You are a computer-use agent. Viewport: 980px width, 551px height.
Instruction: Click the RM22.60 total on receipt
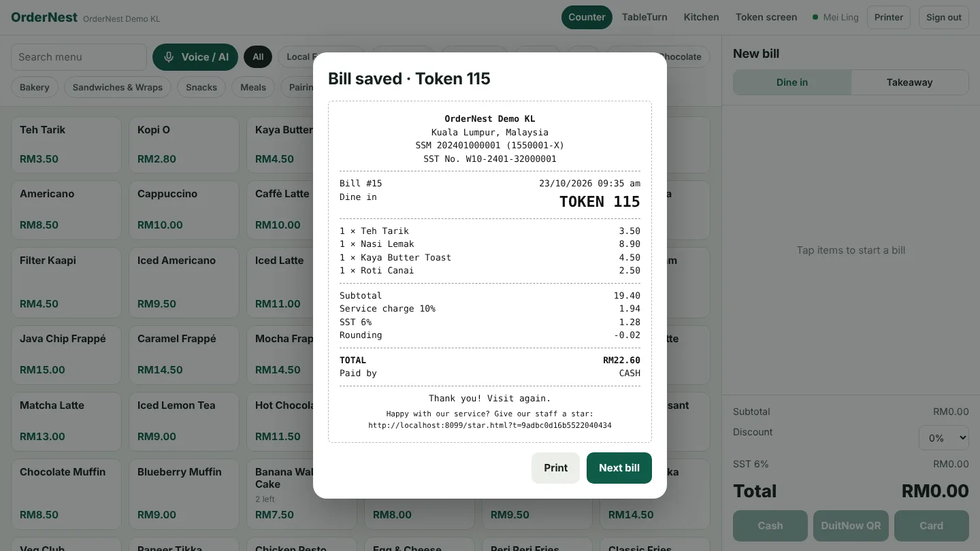[621, 361]
